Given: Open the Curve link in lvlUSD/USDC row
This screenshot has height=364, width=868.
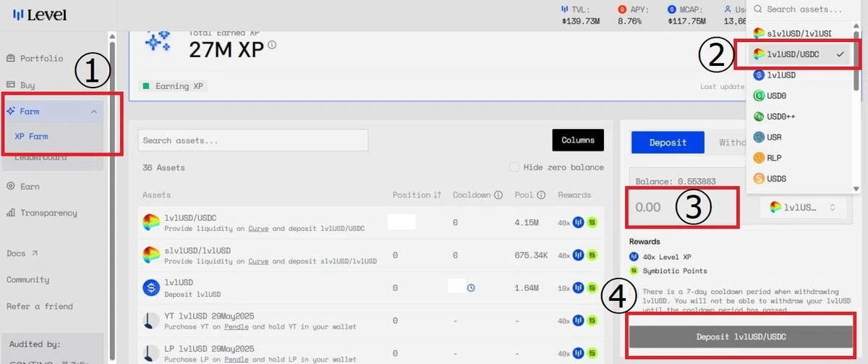Looking at the screenshot, I should point(257,229).
